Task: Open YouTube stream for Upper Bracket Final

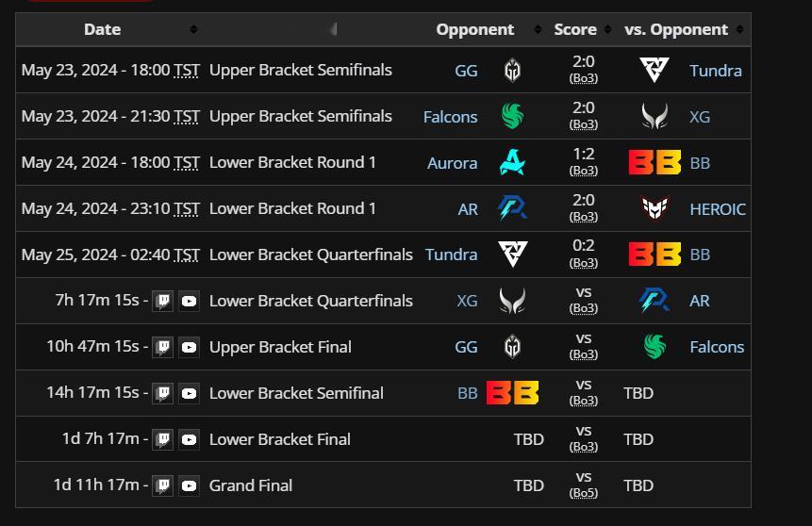Action: tap(189, 348)
